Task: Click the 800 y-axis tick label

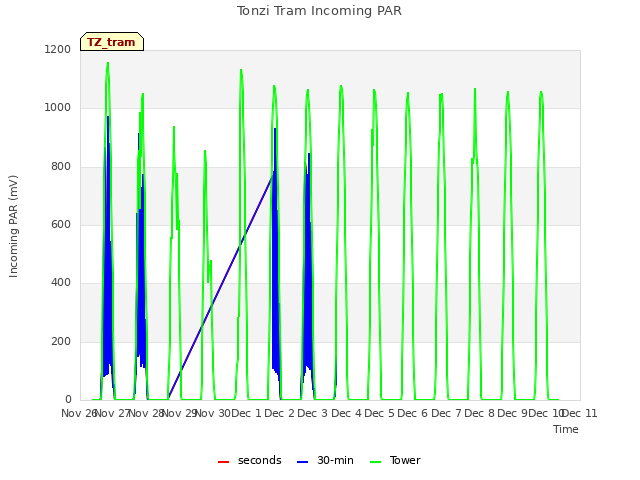Action: pyautogui.click(x=61, y=167)
